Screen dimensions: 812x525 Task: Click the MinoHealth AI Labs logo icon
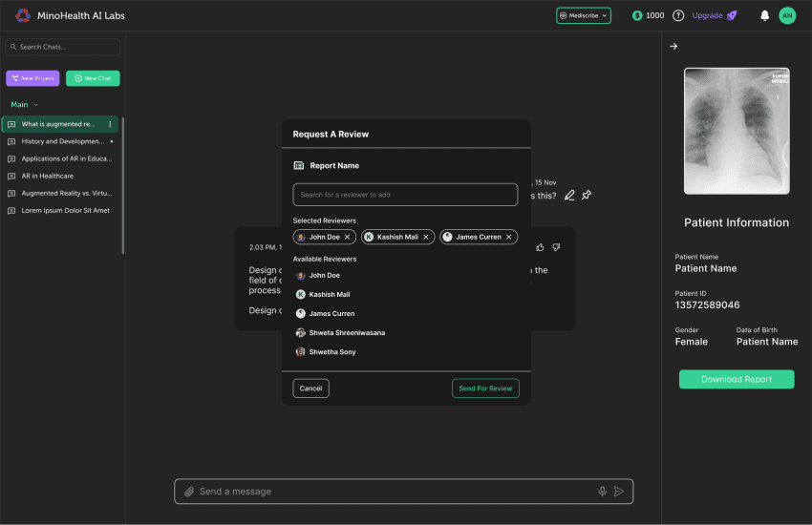[x=23, y=15]
